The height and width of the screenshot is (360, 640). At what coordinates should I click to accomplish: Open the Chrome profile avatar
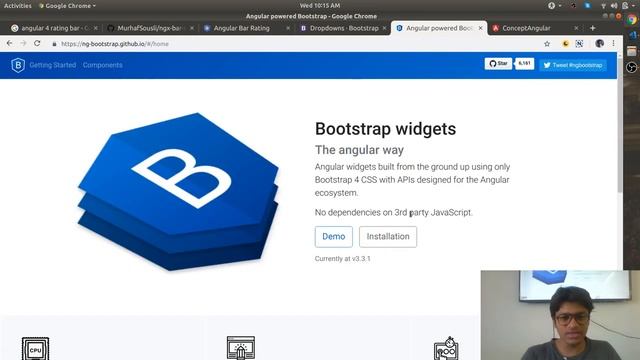[x=599, y=43]
